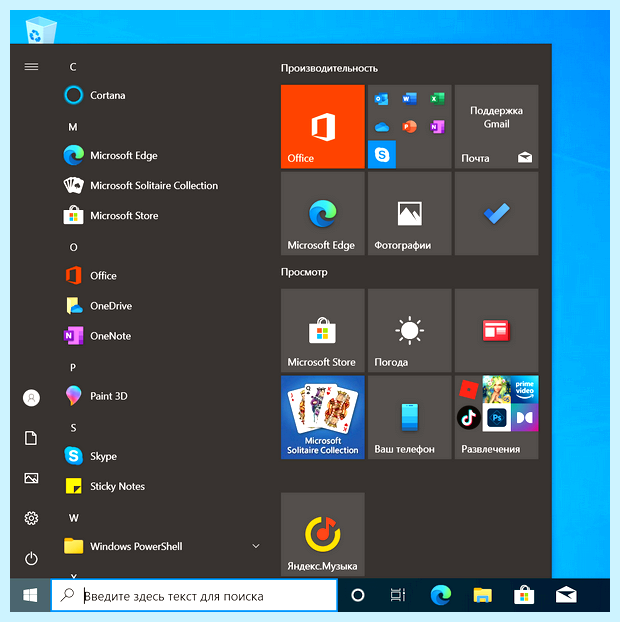Screen dimensions: 620x622
Task: Click the letter M section header
Action: pos(73,127)
